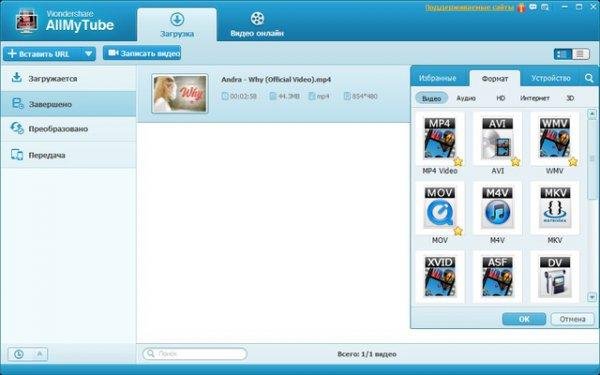
Task: Toggle the favorite star on MP4 Video
Action: (x=458, y=161)
